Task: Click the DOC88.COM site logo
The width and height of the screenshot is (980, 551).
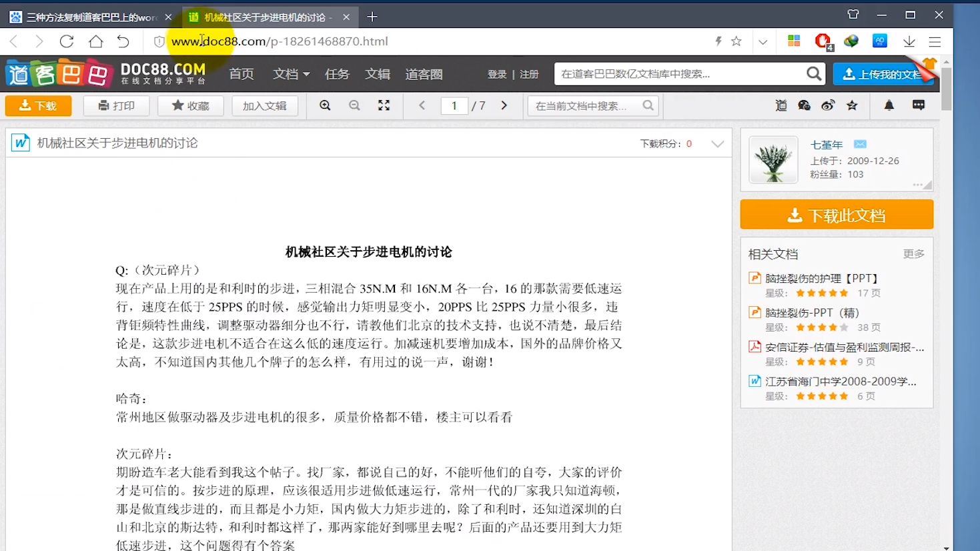Action: pyautogui.click(x=106, y=73)
